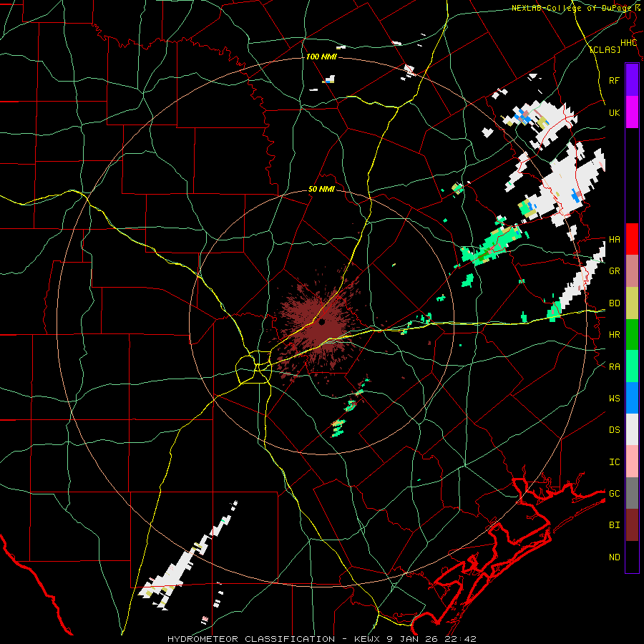Pick the bright mint-green RA legend swatch
Image resolution: width=644 pixels, height=644 pixels.
(632, 366)
